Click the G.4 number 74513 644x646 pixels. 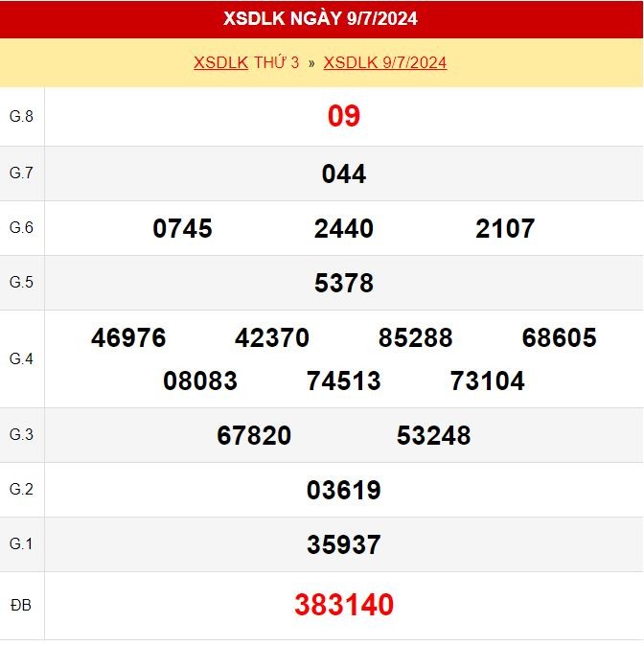(x=344, y=381)
